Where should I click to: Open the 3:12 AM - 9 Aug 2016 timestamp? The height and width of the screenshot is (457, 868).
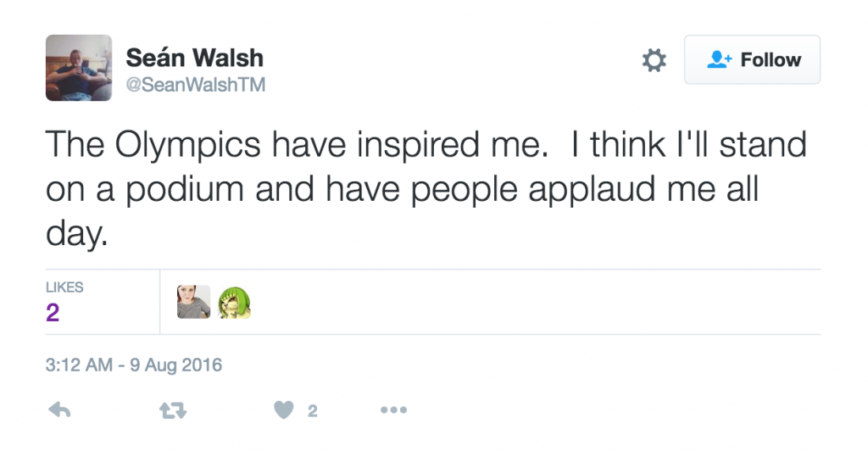click(x=133, y=365)
